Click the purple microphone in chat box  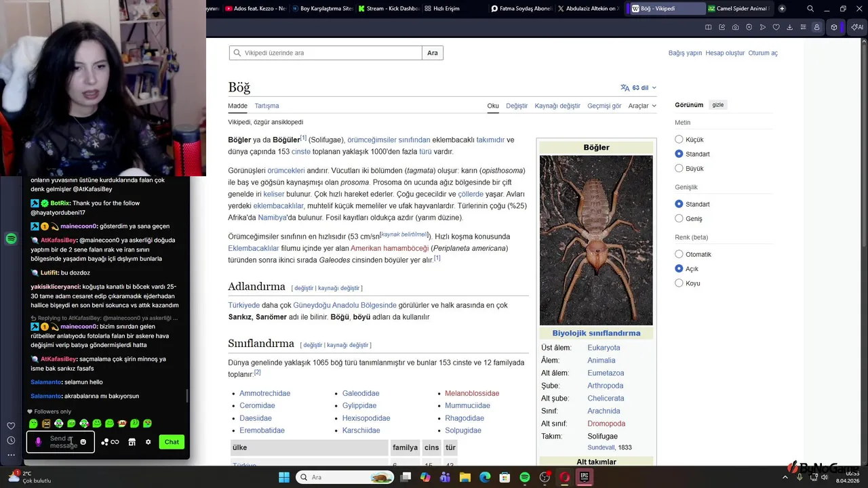[x=38, y=442]
